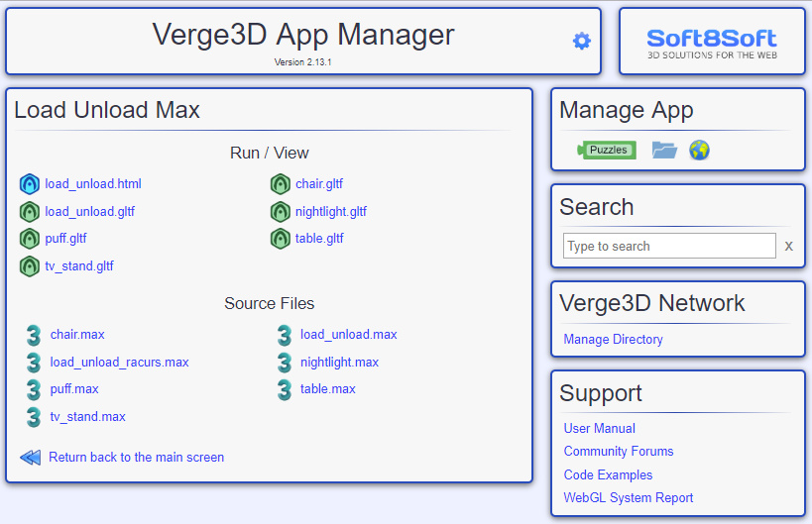This screenshot has height=524, width=812.
Task: Click the 3ds Max icon beside table.max
Action: pos(285,389)
